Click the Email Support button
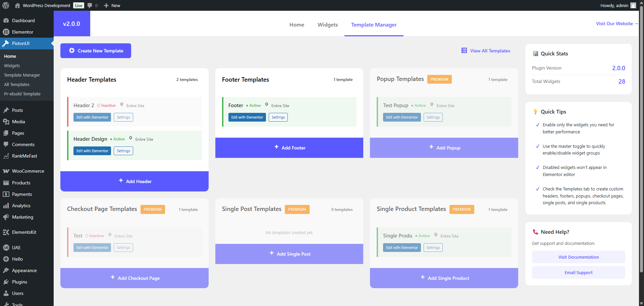Image resolution: width=644 pixels, height=306 pixels. 579,272
